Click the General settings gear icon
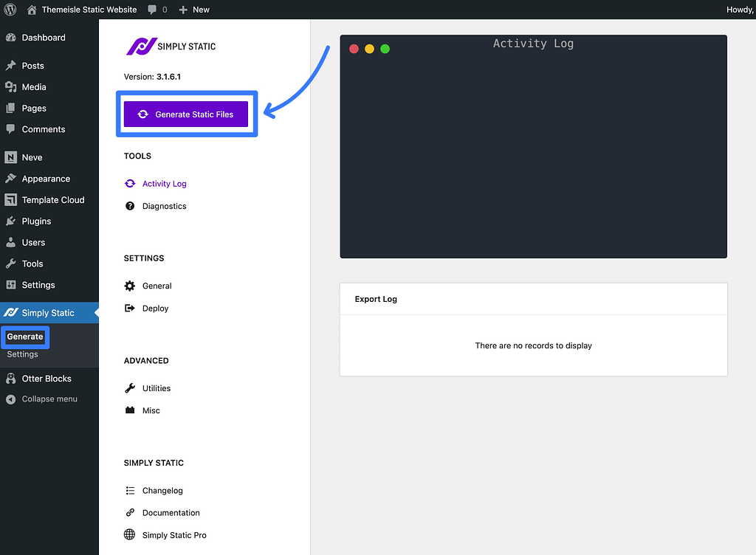The height and width of the screenshot is (555, 756). [129, 286]
